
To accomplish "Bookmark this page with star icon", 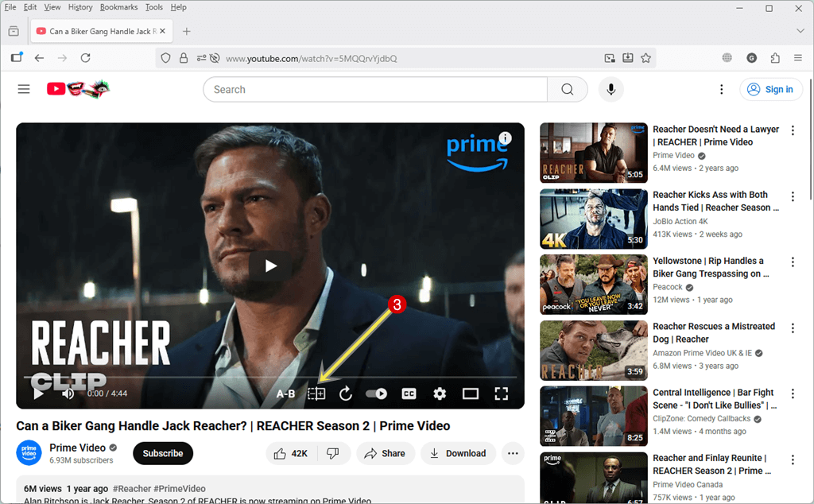I will pos(645,58).
